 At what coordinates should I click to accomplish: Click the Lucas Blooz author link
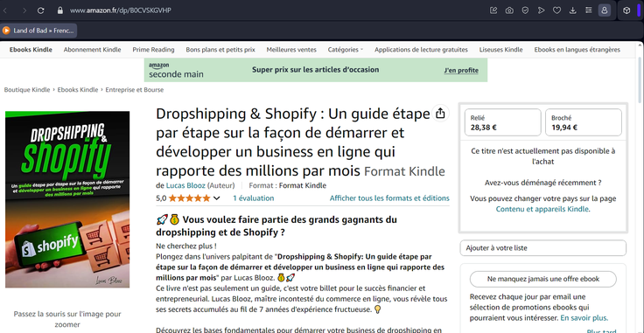(185, 185)
